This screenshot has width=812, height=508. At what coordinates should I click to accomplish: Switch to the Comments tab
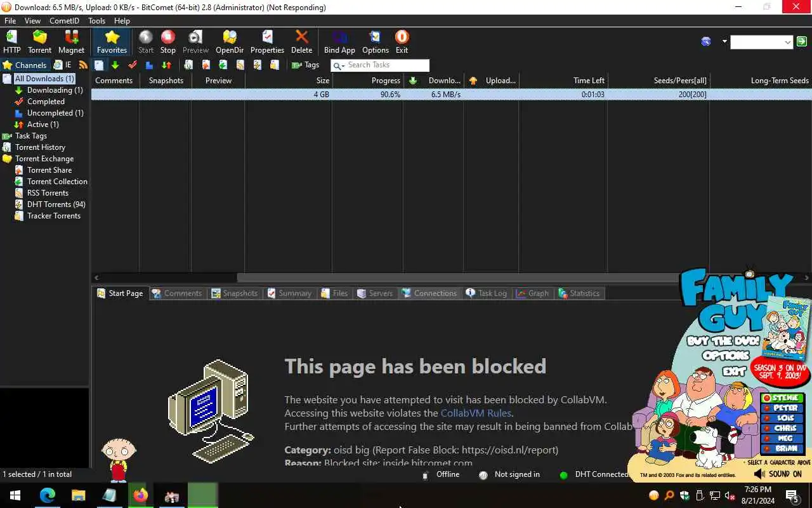[176, 293]
